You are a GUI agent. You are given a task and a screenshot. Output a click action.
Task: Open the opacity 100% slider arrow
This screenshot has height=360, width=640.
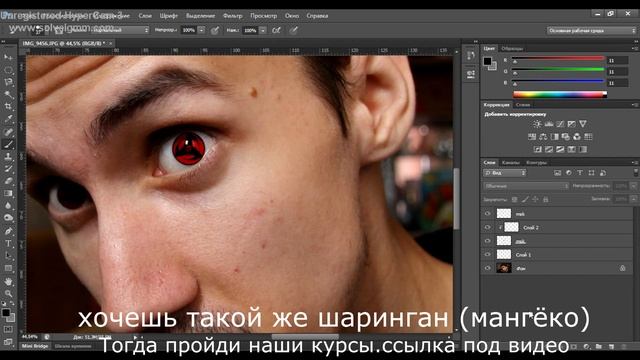pyautogui.click(x=201, y=30)
